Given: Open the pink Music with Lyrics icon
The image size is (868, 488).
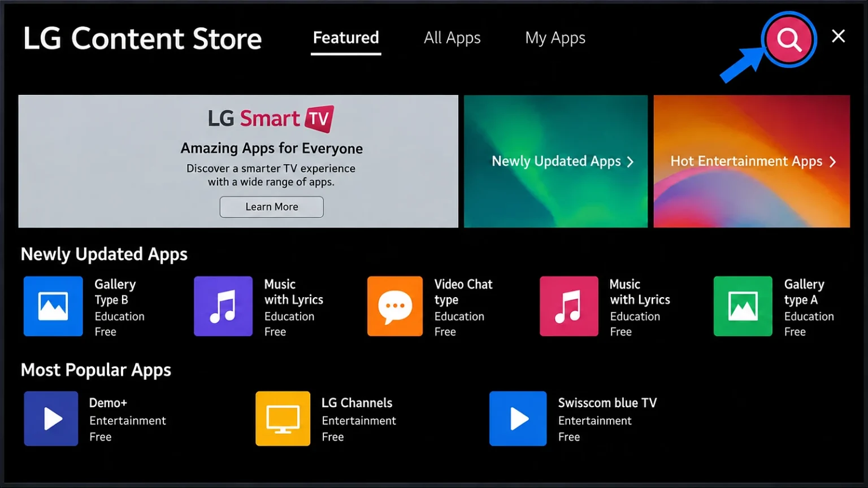Looking at the screenshot, I should 569,306.
